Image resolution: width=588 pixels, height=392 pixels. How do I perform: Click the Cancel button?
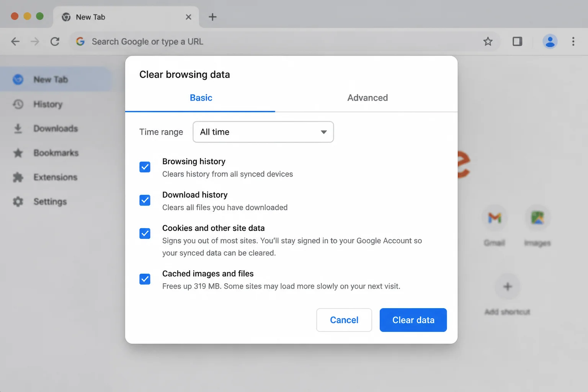[344, 320]
